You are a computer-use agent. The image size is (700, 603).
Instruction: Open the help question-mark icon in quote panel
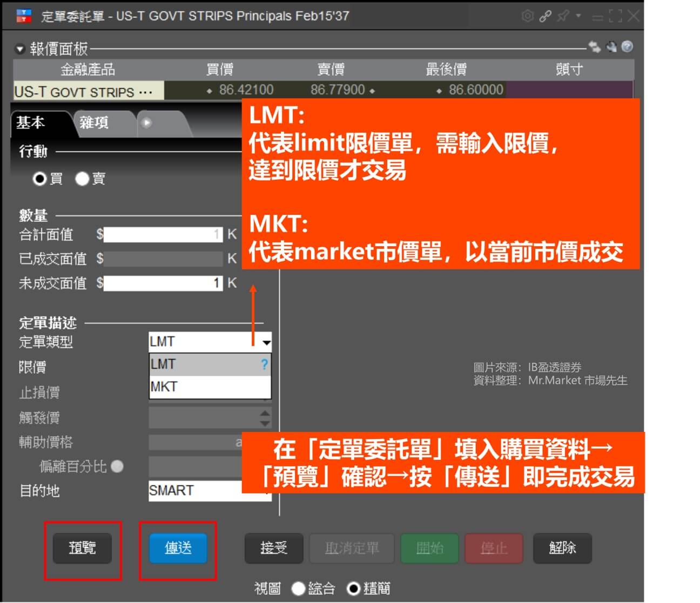click(x=627, y=47)
